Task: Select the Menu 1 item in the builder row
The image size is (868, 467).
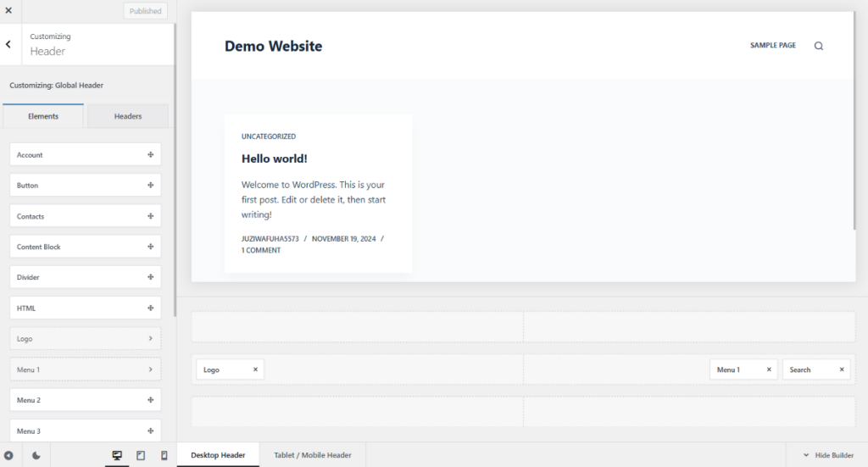Action: pyautogui.click(x=743, y=370)
